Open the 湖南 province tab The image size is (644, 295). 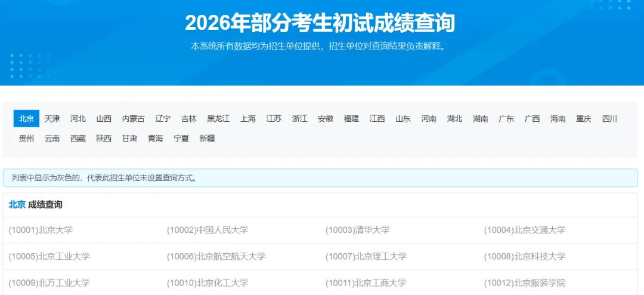pos(481,119)
